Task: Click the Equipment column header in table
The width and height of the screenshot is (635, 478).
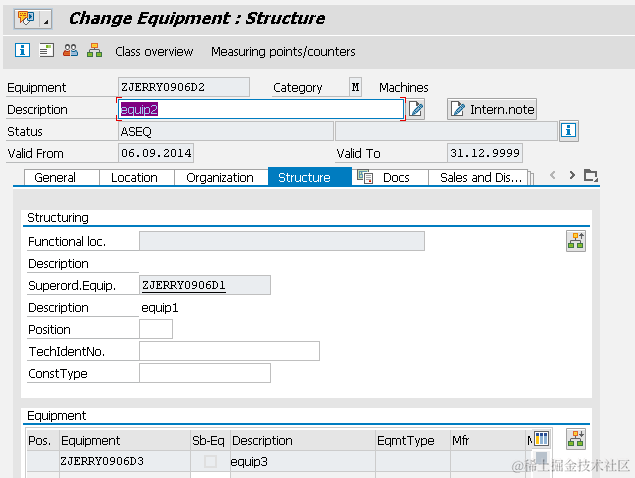Action: coord(125,440)
